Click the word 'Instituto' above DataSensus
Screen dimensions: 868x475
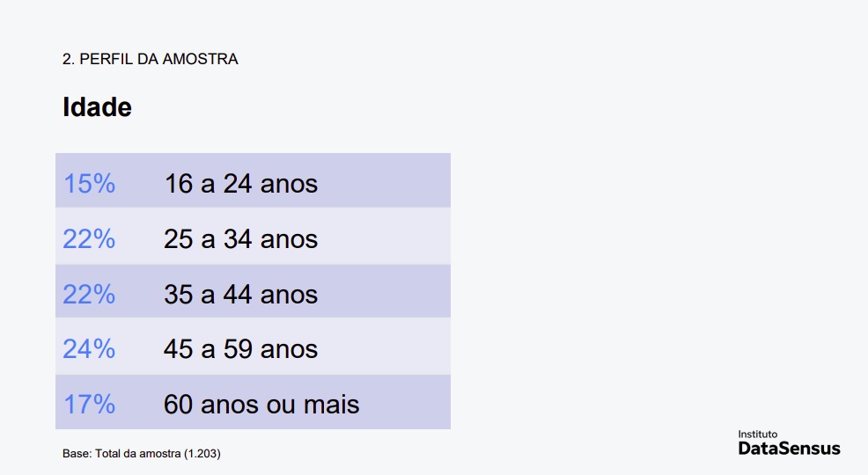tap(757, 434)
